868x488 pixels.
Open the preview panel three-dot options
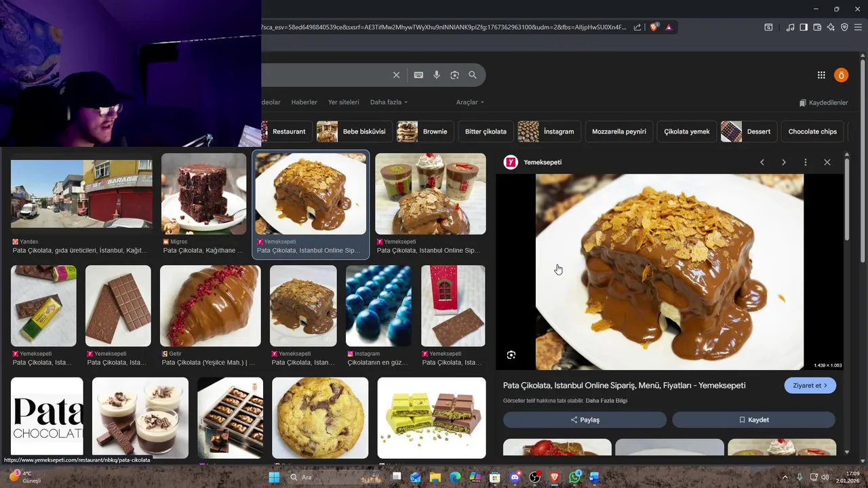click(x=806, y=163)
